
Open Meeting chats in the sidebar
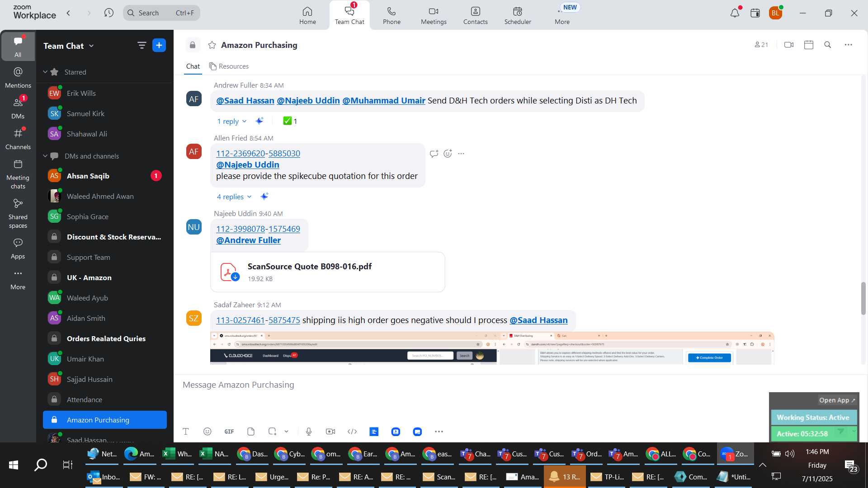pos(18,174)
